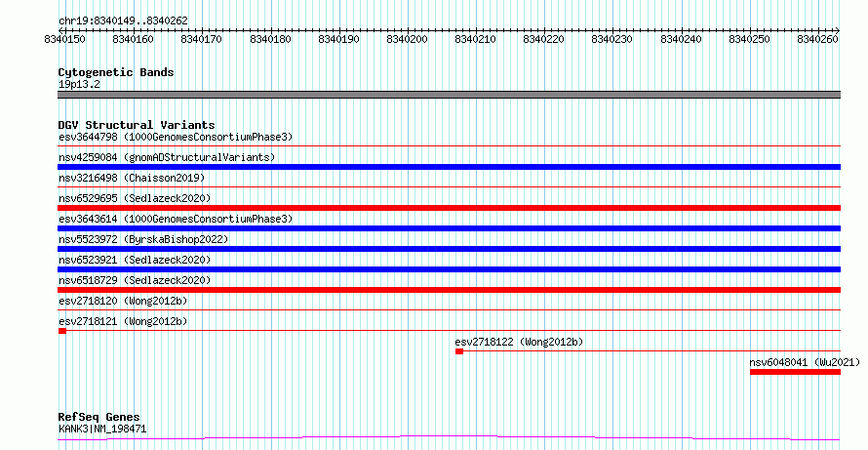This screenshot has width=868, height=450.
Task: Click the red block starting esv2718121
Action: [x=62, y=331]
